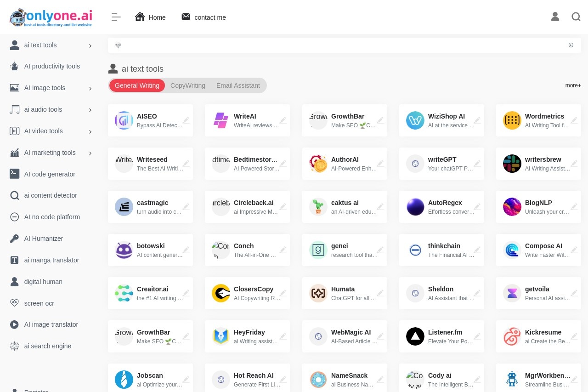Screen dimensions: 588x392
Task: Expand the AI marketing tools sidebar chevron
Action: [90, 153]
